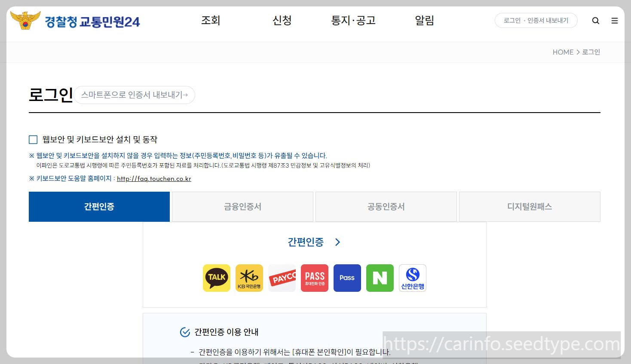Switch to the 금융인증서 tab
This screenshot has height=364, width=631.
click(x=242, y=206)
